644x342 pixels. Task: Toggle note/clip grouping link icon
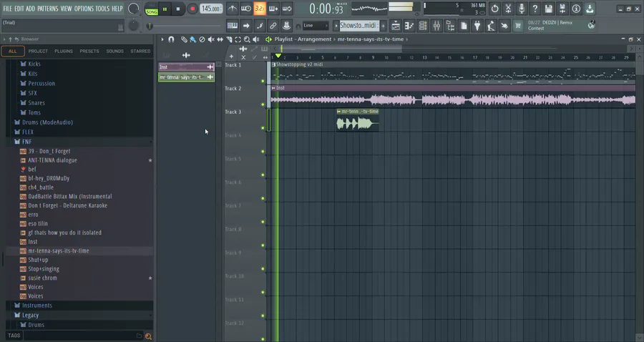click(x=273, y=26)
